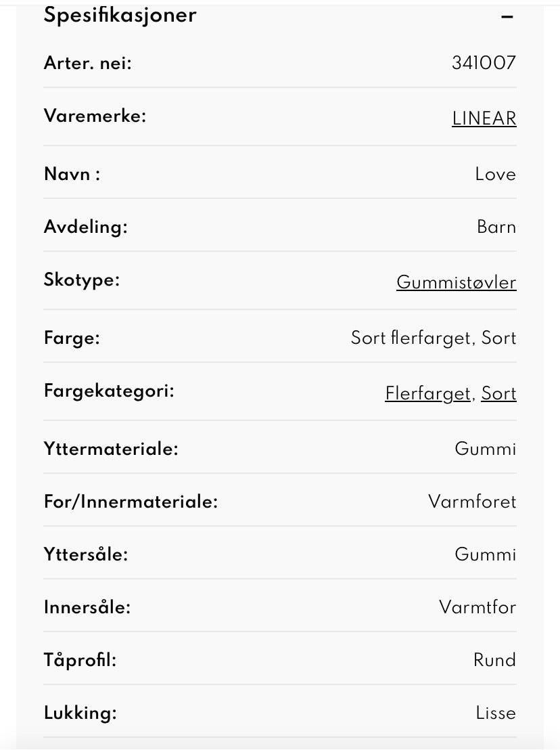Follow the Gummistøvler shoe type link
Screen dimensions: 560x750
click(456, 282)
